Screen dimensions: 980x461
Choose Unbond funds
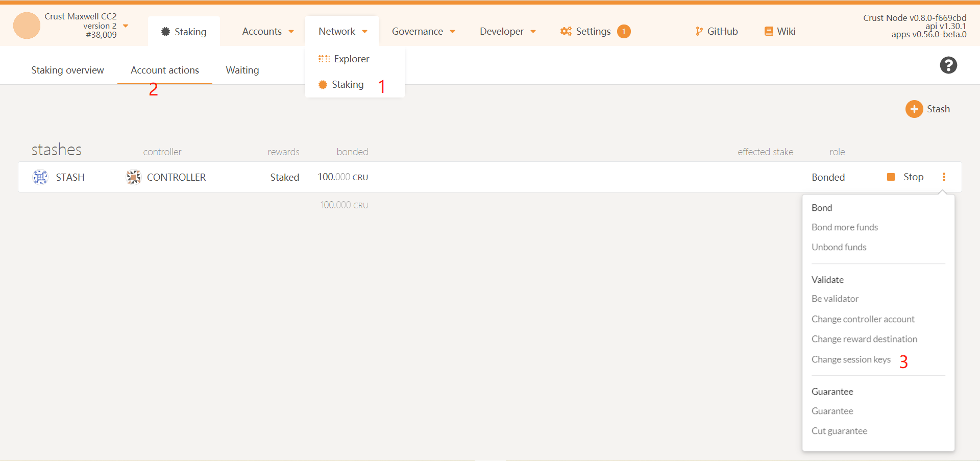839,247
